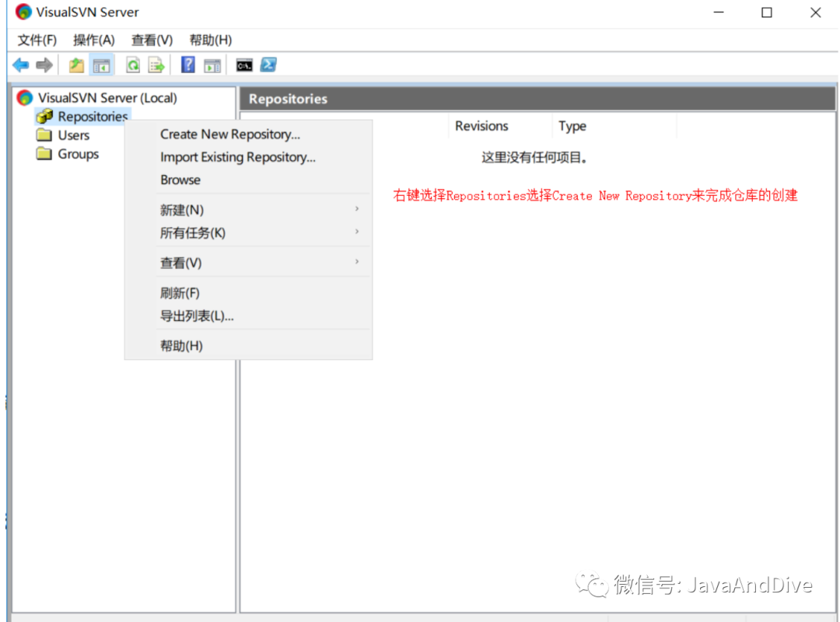Click the Groups folder icon

click(44, 154)
